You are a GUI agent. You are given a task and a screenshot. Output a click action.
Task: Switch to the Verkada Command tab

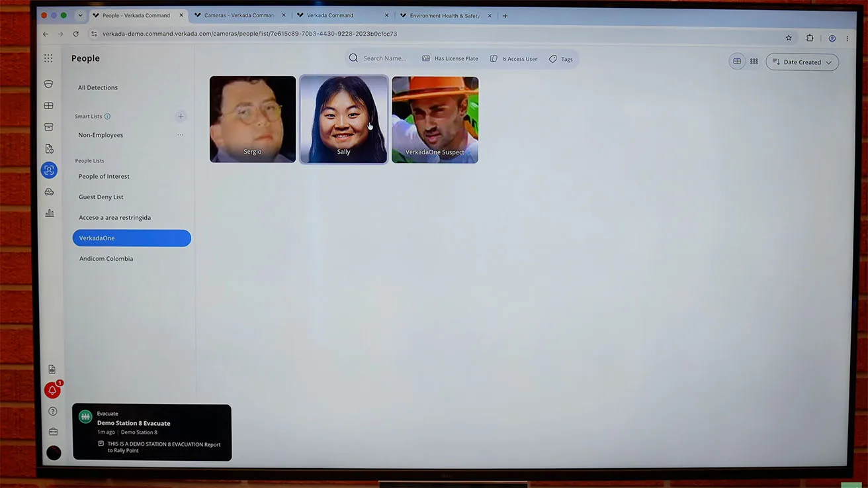pyautogui.click(x=343, y=15)
